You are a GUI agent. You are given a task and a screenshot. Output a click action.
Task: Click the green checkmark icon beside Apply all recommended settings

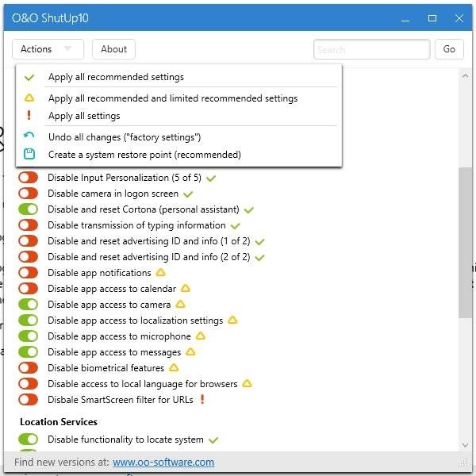(x=29, y=78)
